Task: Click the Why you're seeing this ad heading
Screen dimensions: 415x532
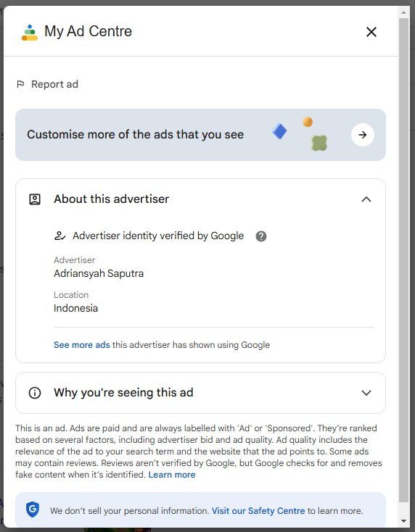Action: point(123,393)
